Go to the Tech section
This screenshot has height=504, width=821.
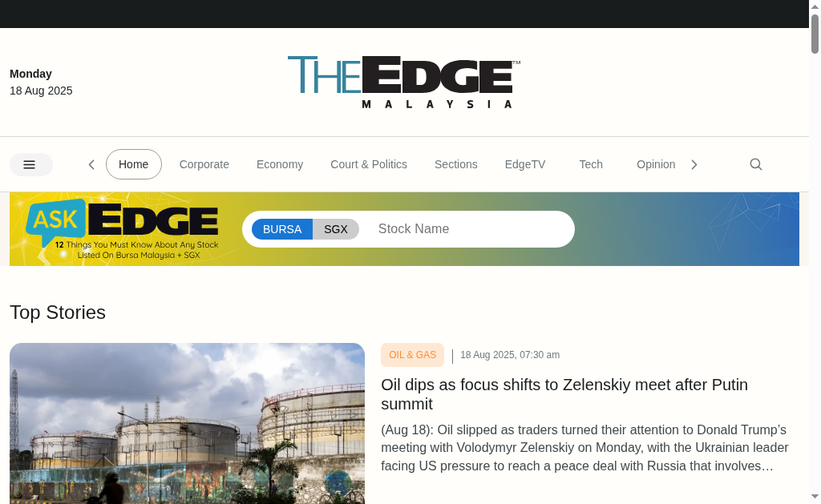click(x=591, y=164)
